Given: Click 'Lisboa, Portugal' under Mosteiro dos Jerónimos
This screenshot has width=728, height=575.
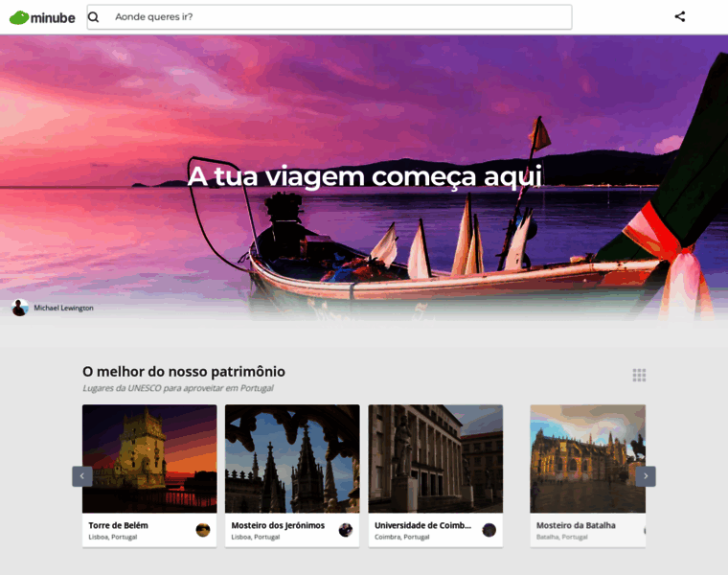Looking at the screenshot, I should [x=256, y=537].
